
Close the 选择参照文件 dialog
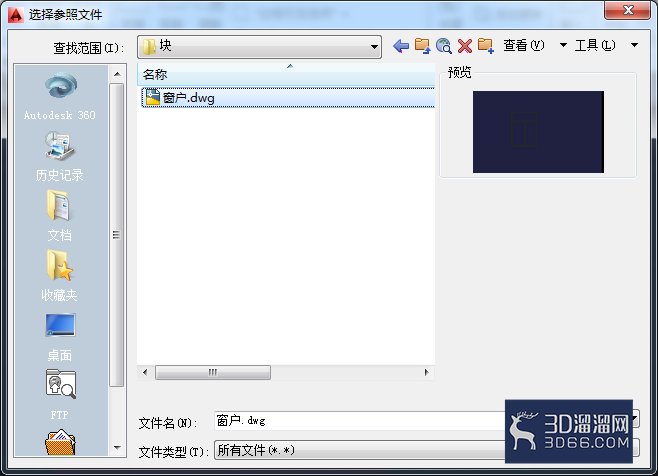point(627,10)
